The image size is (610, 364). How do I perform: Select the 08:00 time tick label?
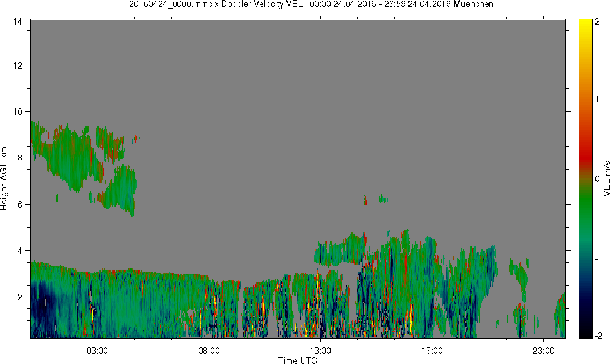[x=209, y=351]
